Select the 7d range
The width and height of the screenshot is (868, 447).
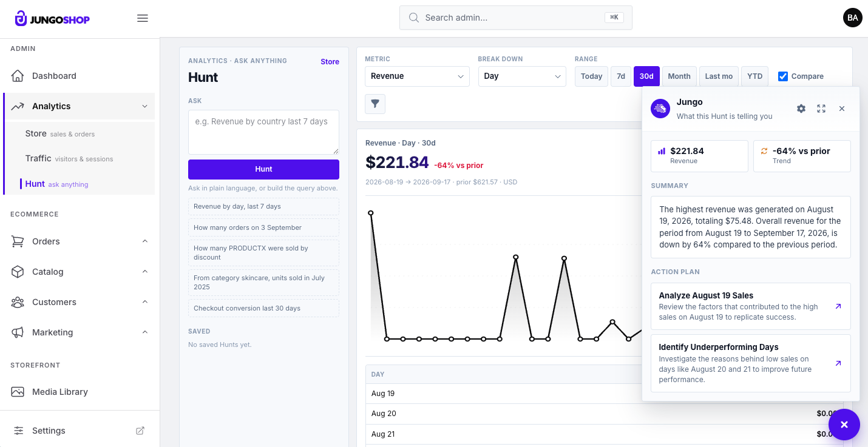[x=621, y=76]
